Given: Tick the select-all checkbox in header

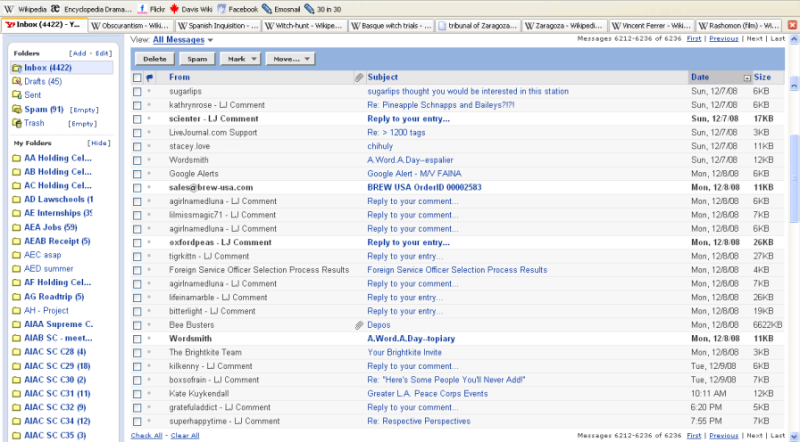Looking at the screenshot, I should pos(137,78).
